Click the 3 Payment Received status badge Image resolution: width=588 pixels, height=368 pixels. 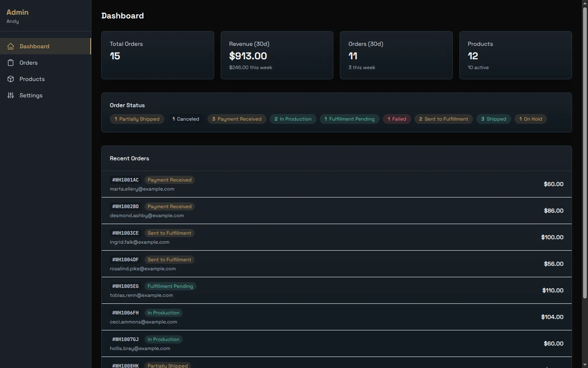pos(237,119)
